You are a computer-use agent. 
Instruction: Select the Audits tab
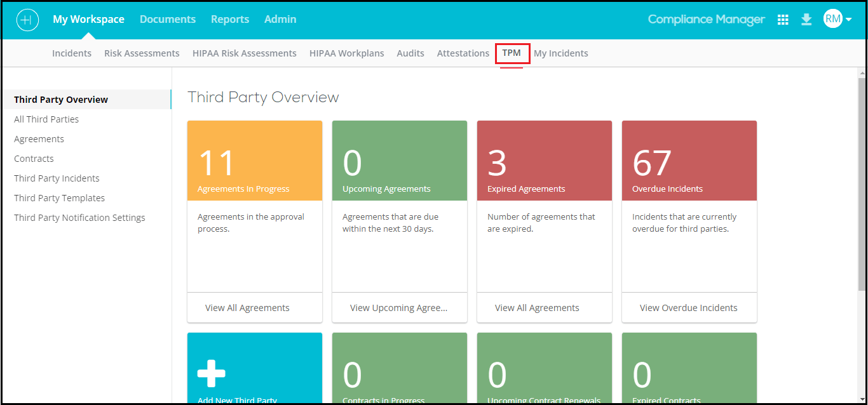[410, 53]
